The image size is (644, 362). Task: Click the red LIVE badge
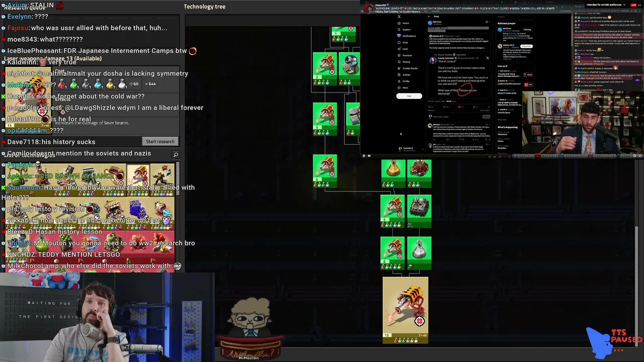tap(634, 5)
